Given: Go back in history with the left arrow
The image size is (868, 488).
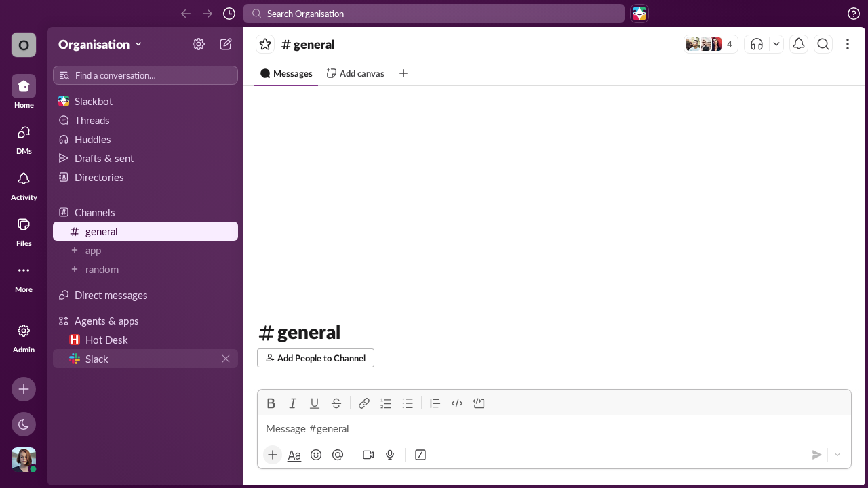Looking at the screenshot, I should (x=186, y=14).
